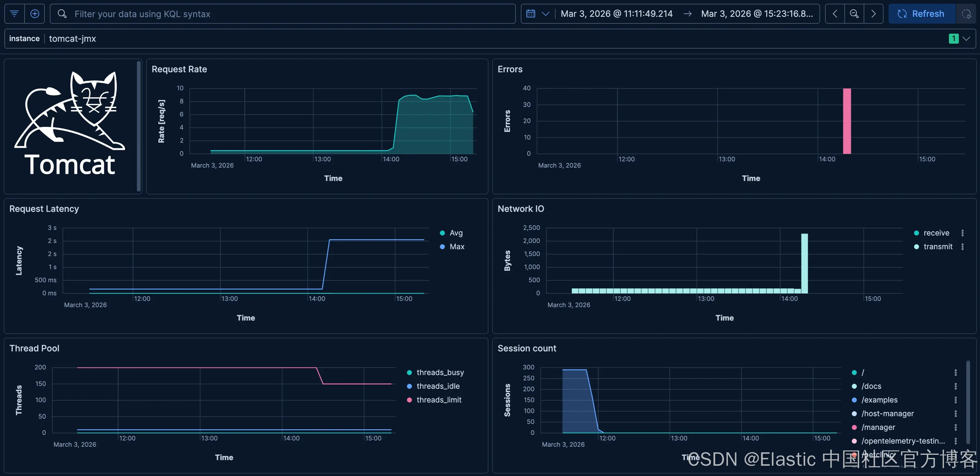Click the zoom out time icon
Viewport: 980px width, 476px height.
(854, 14)
